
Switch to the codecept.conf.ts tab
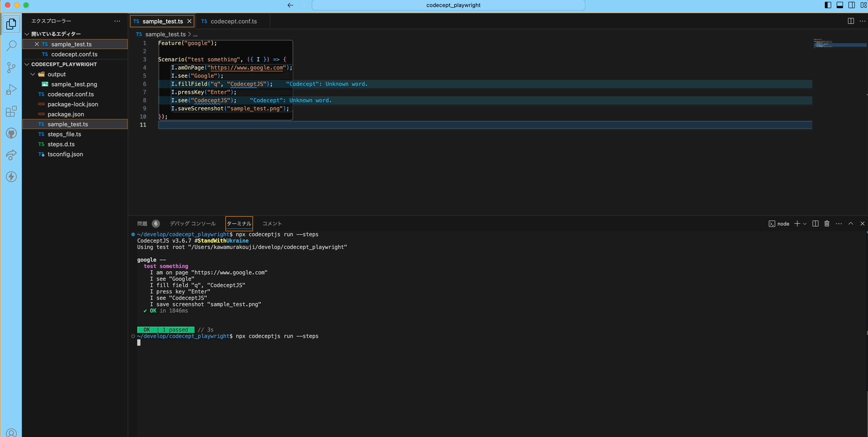pos(234,21)
